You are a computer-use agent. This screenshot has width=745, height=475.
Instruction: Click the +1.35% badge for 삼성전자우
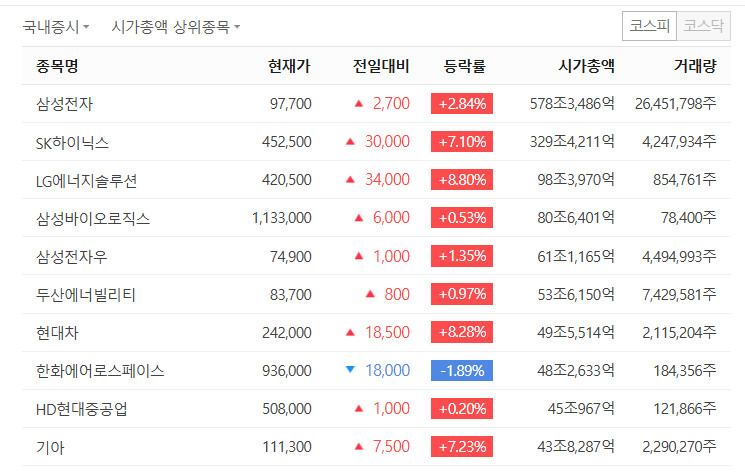(462, 256)
